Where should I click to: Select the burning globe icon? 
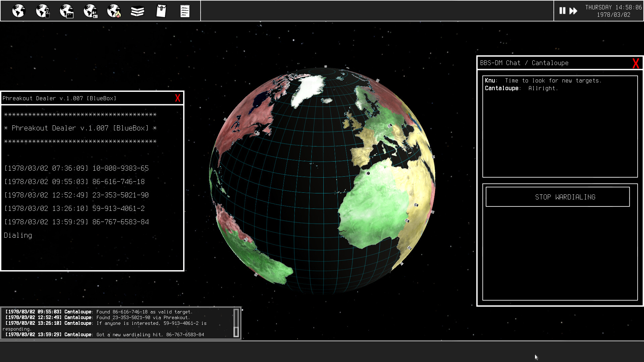pyautogui.click(x=114, y=11)
